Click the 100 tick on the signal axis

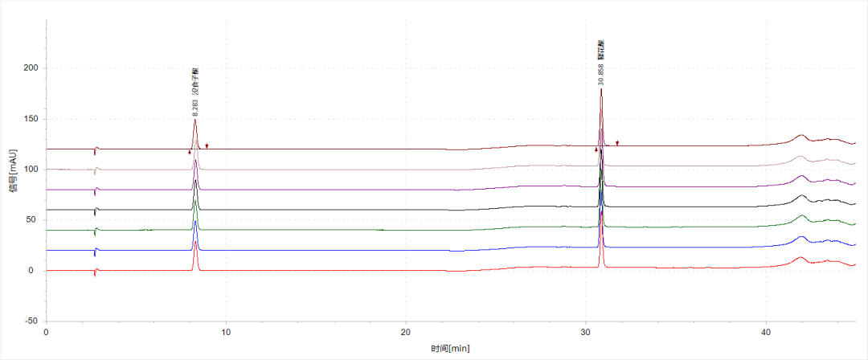[33, 170]
